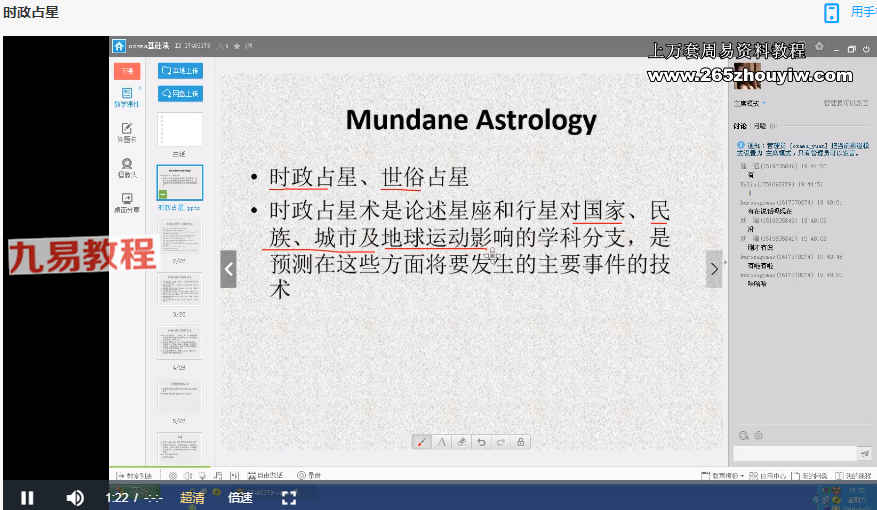Screen dimensions: 877x510
Task: Click the last bottom-right toolbar option
Action: tap(854, 475)
